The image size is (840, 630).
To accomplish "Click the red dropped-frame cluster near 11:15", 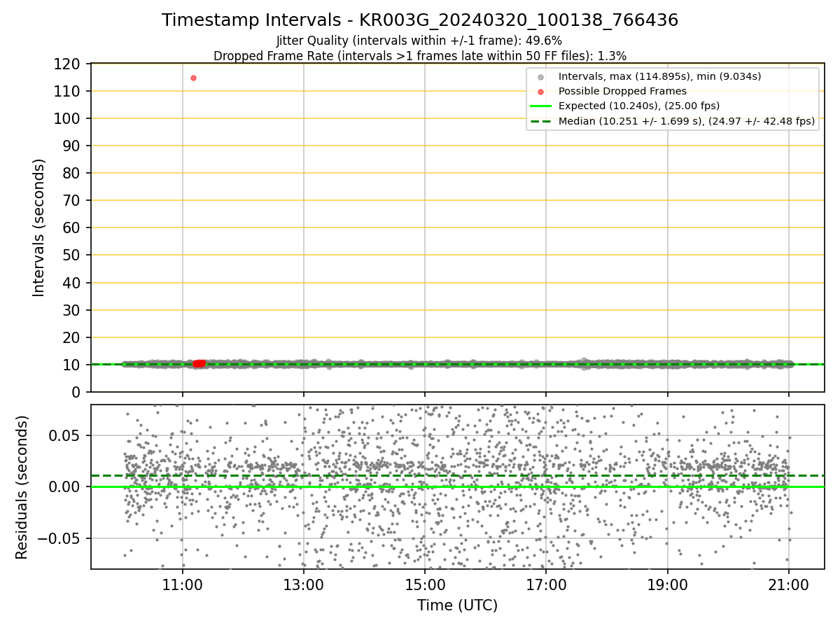I will pyautogui.click(x=199, y=363).
